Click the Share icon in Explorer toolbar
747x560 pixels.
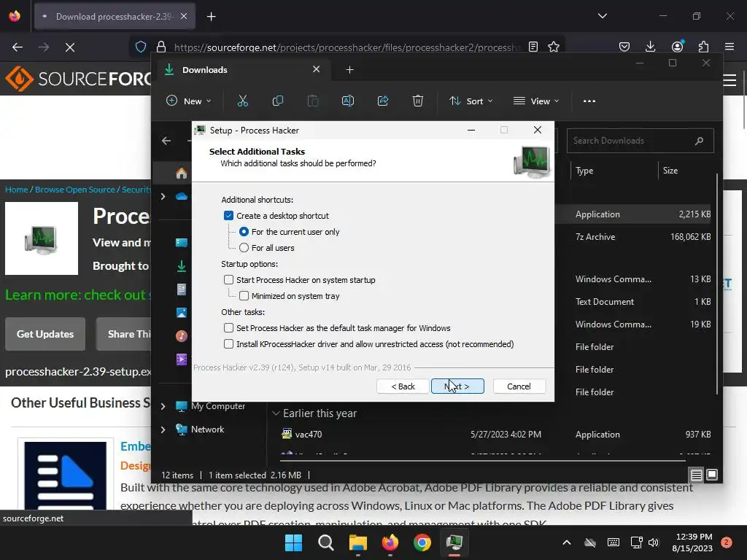(x=383, y=101)
